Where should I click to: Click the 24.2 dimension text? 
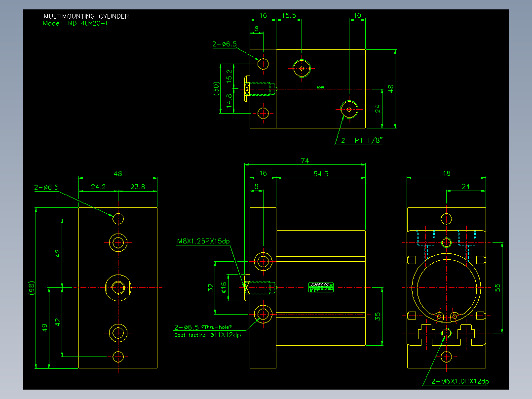98,187
